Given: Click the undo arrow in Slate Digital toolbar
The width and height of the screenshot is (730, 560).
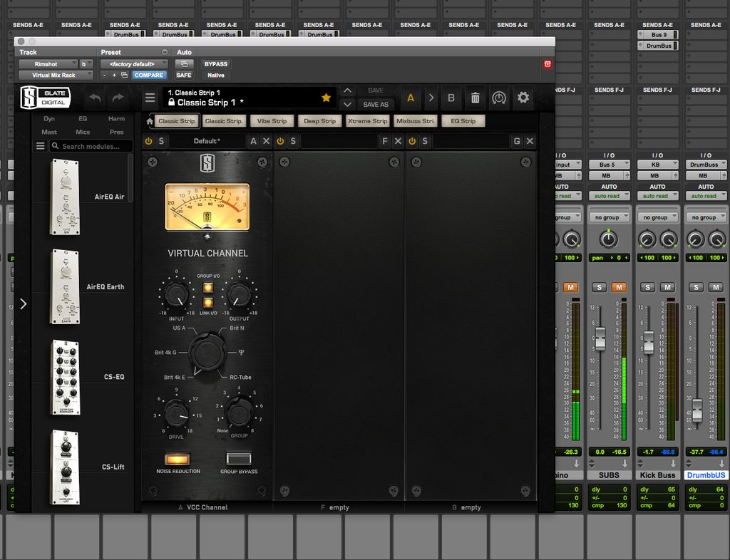Looking at the screenshot, I should coord(95,98).
